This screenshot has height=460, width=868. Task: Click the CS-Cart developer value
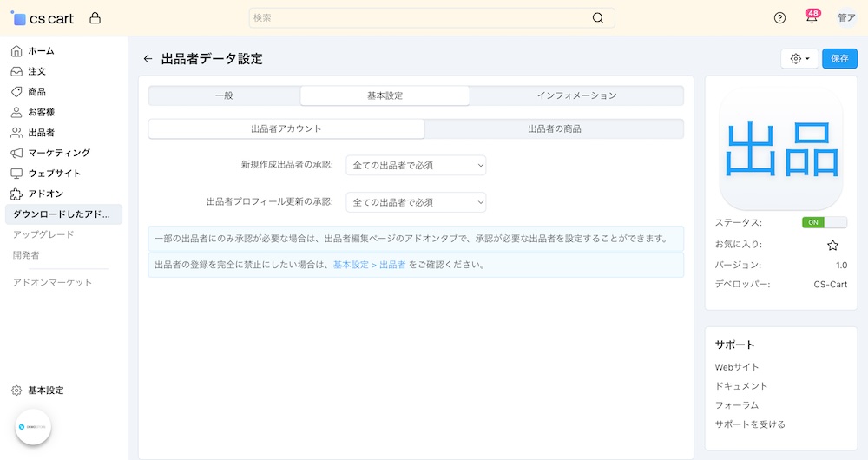(831, 285)
